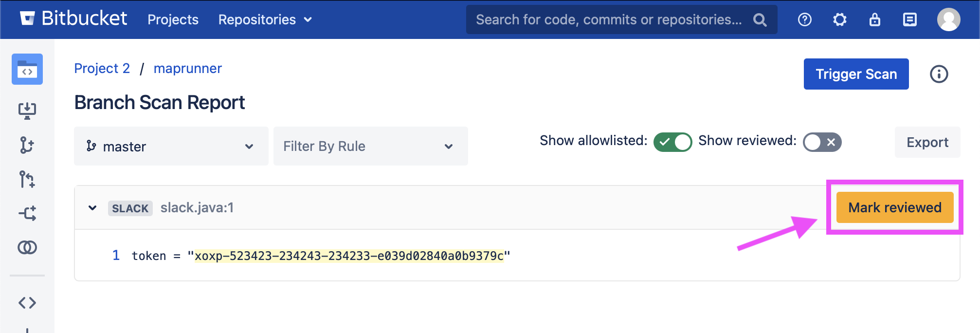Click the Bitbucket logo icon
This screenshot has width=980, height=333.
[28, 18]
